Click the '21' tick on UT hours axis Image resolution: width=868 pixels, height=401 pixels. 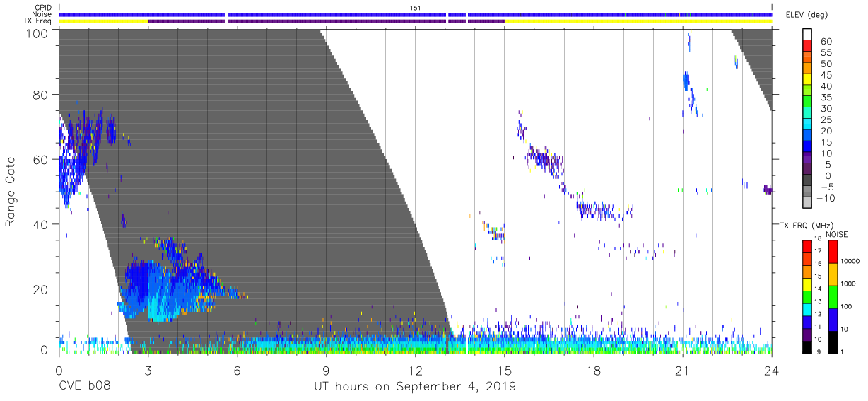click(683, 371)
